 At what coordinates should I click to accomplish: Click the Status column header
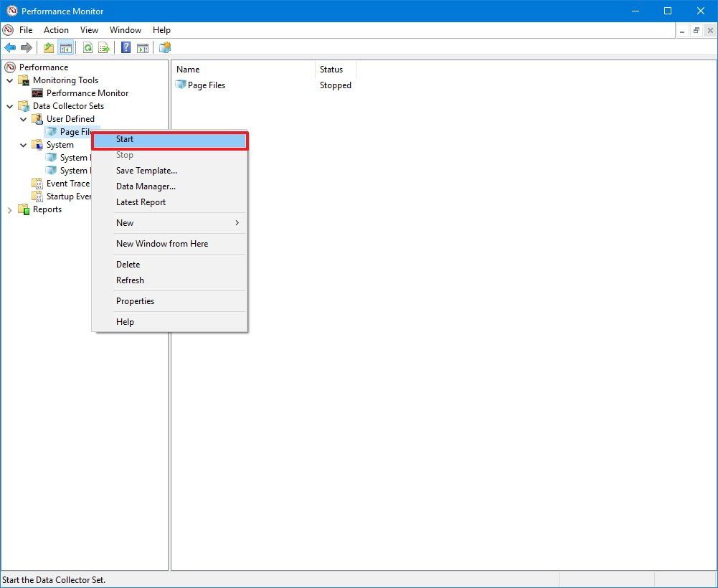coord(332,69)
